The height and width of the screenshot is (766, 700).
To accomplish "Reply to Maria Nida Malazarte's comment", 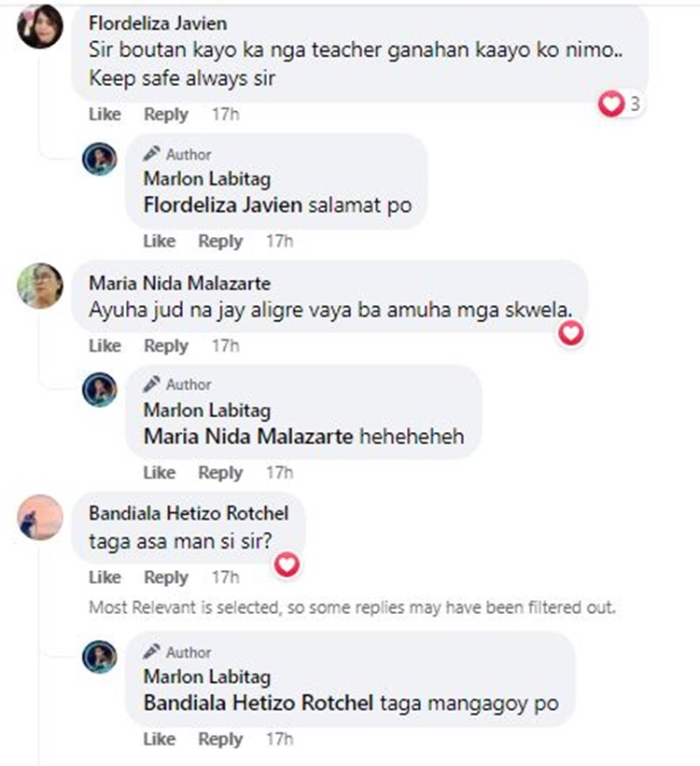I will pos(166,346).
